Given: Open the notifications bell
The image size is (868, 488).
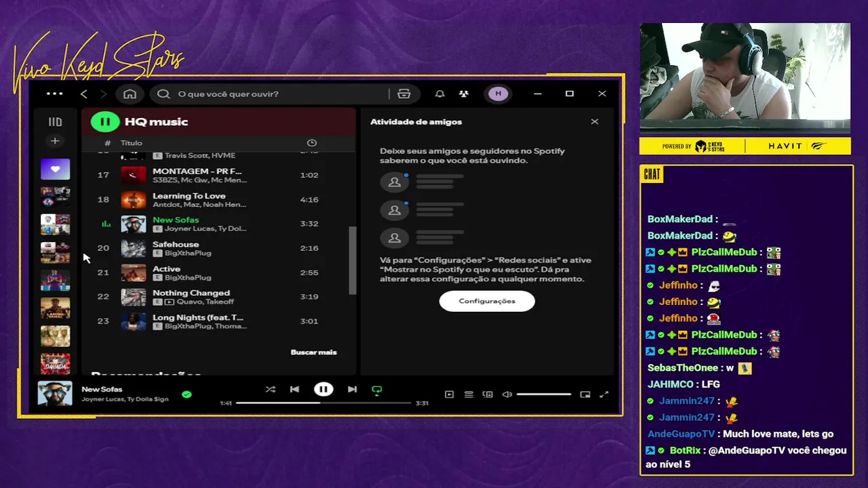Looking at the screenshot, I should (439, 94).
